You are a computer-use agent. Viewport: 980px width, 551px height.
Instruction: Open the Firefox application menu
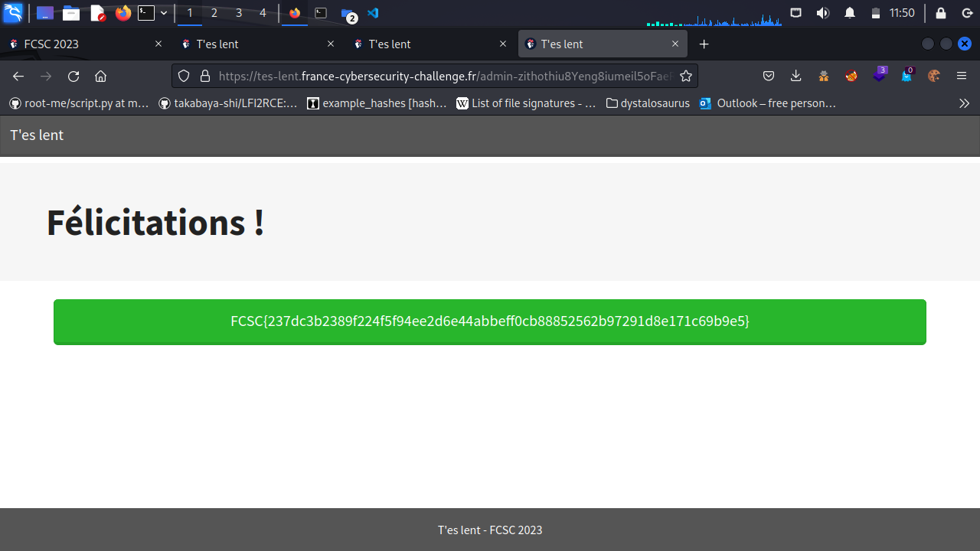[x=962, y=76]
